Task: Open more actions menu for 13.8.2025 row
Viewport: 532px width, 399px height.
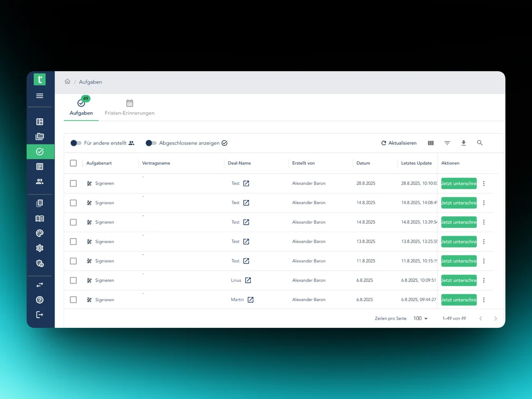Action: coord(484,242)
